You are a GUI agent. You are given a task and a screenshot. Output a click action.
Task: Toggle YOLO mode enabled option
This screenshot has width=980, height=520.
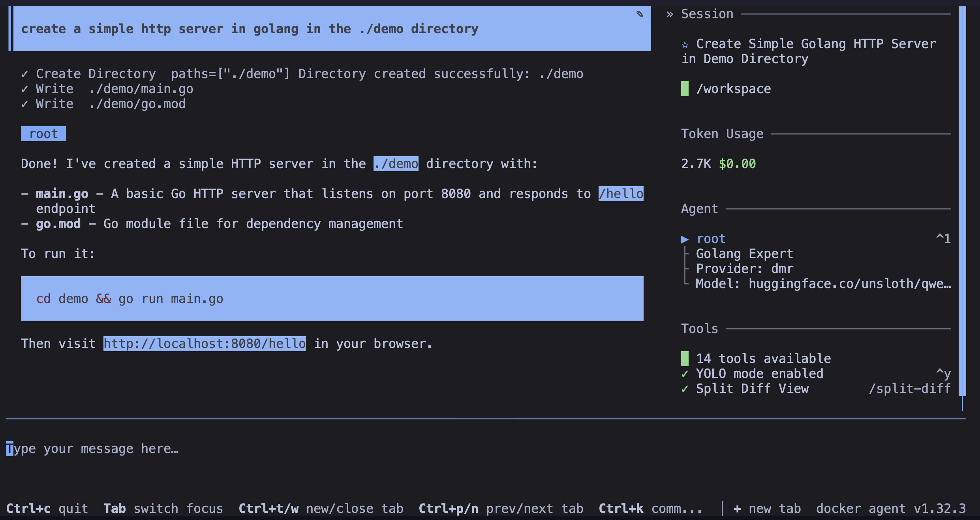coord(759,373)
